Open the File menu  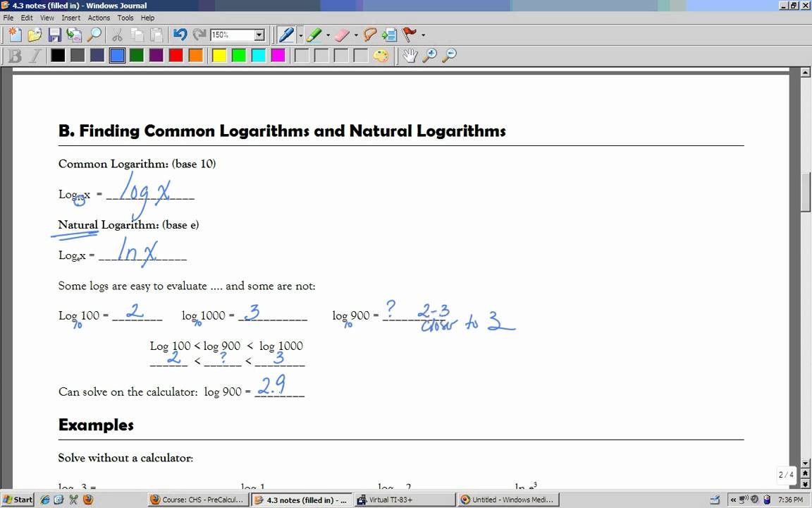[8, 18]
